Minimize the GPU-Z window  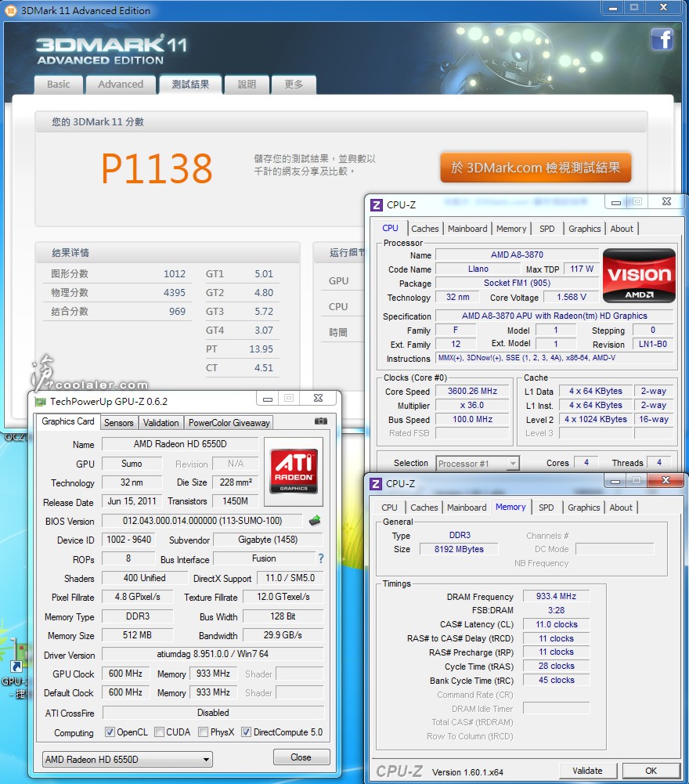[268, 399]
